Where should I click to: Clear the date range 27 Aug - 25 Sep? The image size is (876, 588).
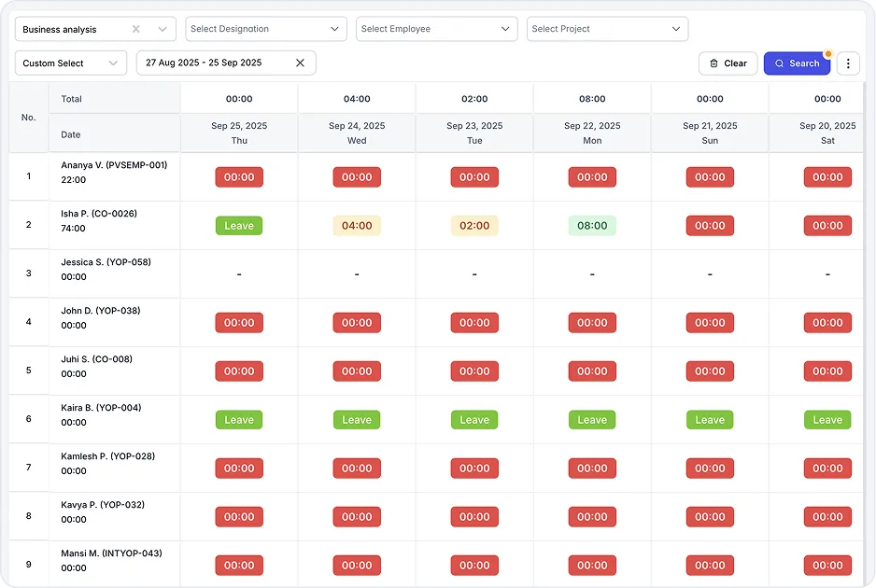tap(300, 63)
